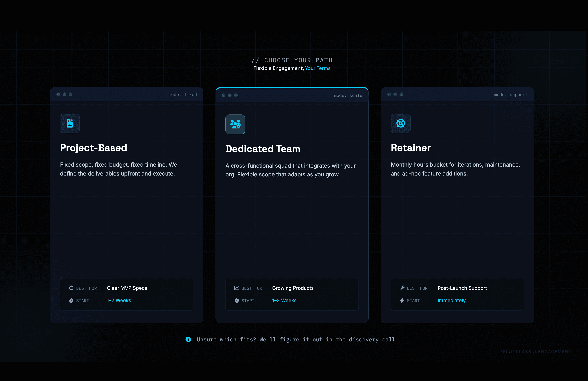
Task: Click the wrench icon beside Post-Launch Support
Action: pyautogui.click(x=402, y=288)
